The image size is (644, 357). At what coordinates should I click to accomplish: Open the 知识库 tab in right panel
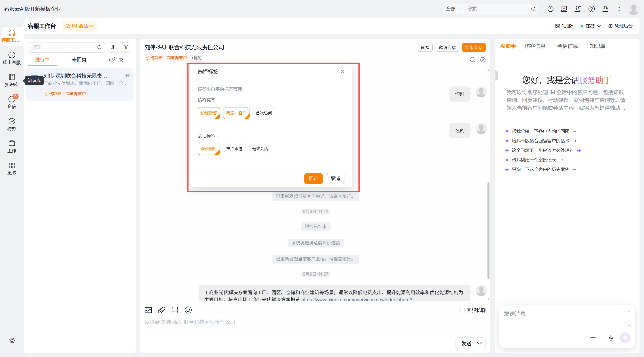tap(597, 46)
